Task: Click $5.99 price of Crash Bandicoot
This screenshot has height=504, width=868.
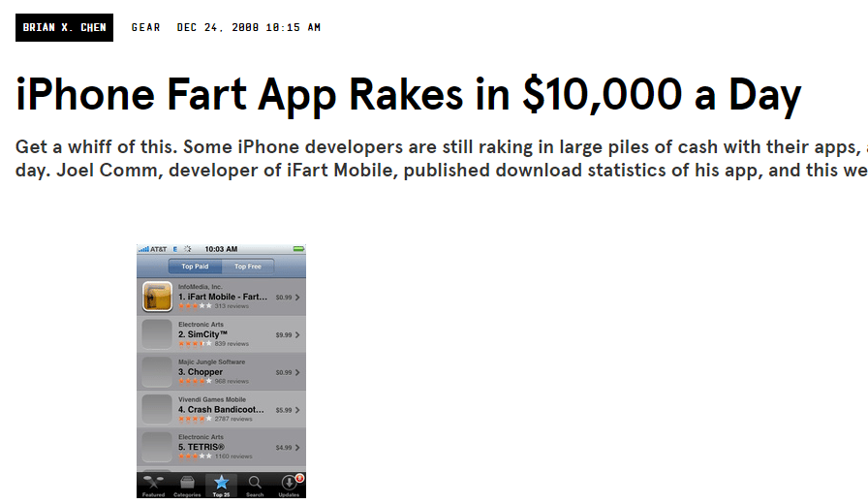Action: click(x=284, y=410)
